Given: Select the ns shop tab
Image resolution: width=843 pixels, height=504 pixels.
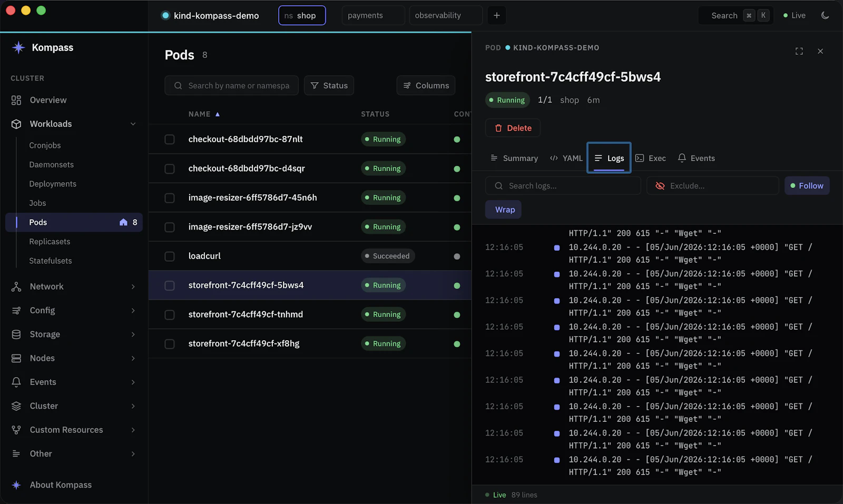Looking at the screenshot, I should [302, 15].
